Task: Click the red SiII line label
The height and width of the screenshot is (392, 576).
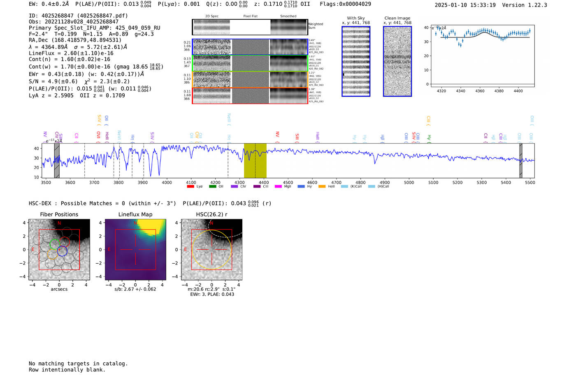Action: click(x=297, y=138)
